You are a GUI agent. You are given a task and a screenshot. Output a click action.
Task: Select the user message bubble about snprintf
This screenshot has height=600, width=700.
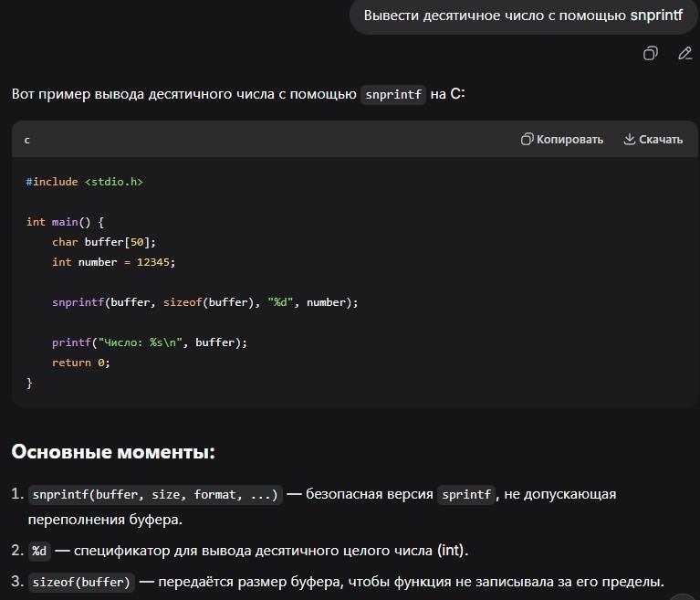[x=523, y=16]
